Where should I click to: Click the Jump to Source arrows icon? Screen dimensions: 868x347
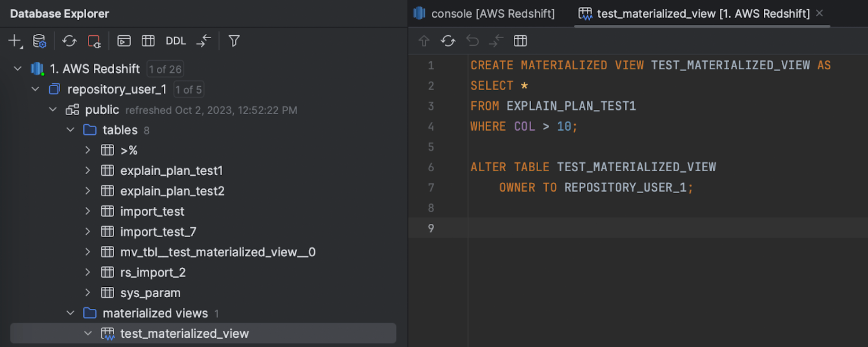(204, 41)
